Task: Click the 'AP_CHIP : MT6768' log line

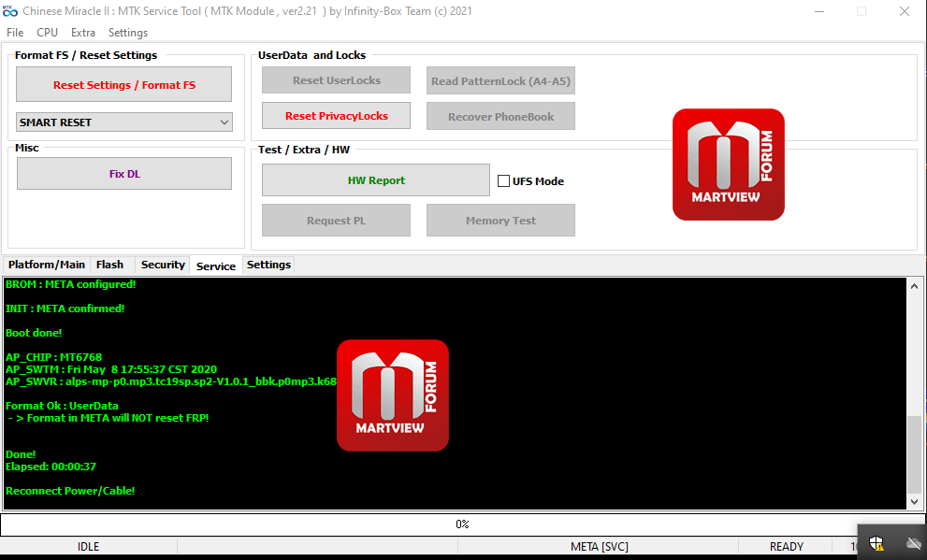Action: point(54,357)
